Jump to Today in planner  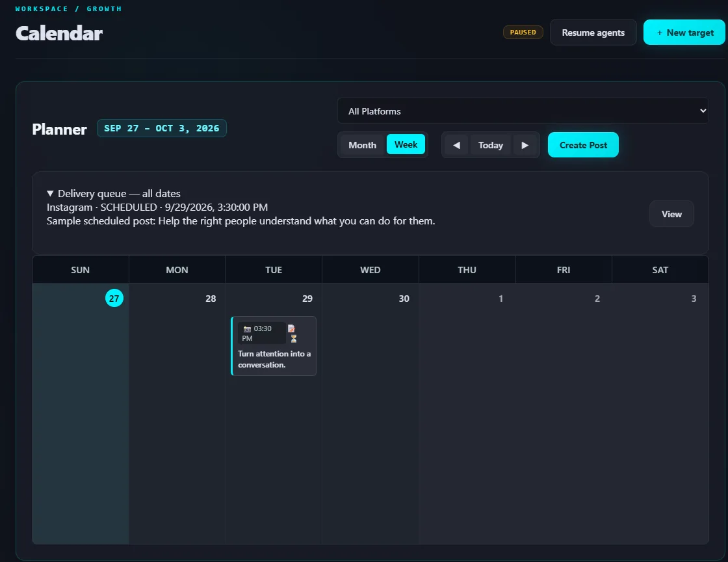[490, 145]
